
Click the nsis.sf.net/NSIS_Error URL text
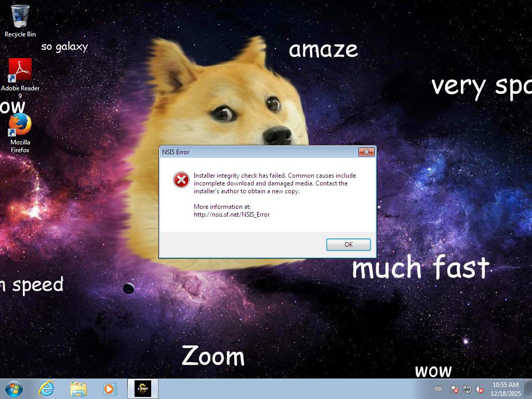pos(232,214)
